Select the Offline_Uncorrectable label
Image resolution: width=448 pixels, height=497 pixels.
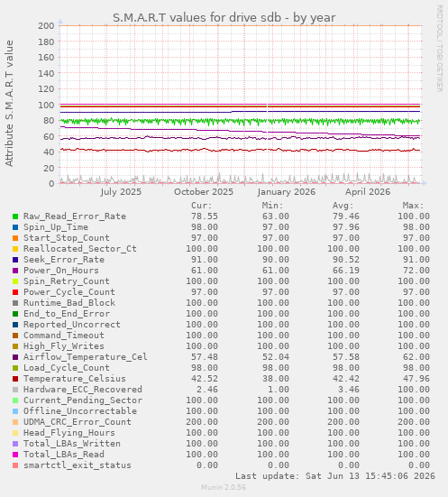coord(80,411)
